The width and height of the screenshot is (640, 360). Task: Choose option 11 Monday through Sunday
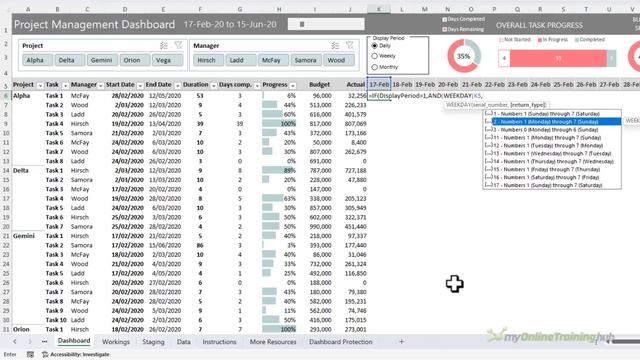coord(552,138)
